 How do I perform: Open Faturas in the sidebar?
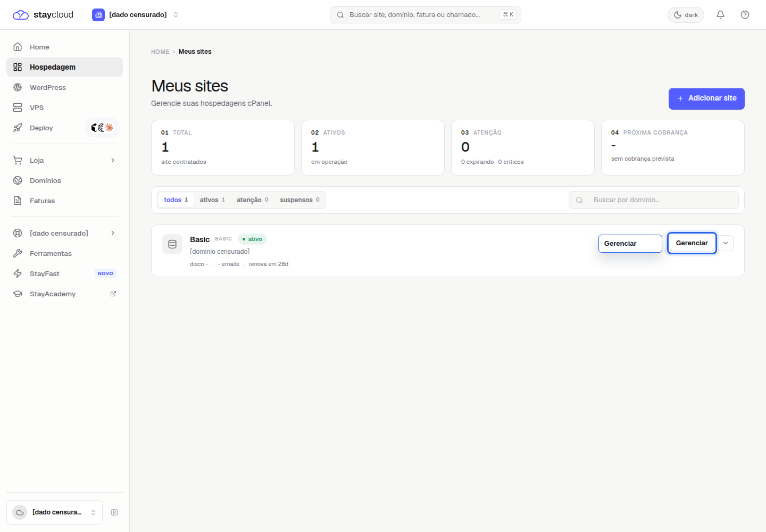[x=64, y=201]
